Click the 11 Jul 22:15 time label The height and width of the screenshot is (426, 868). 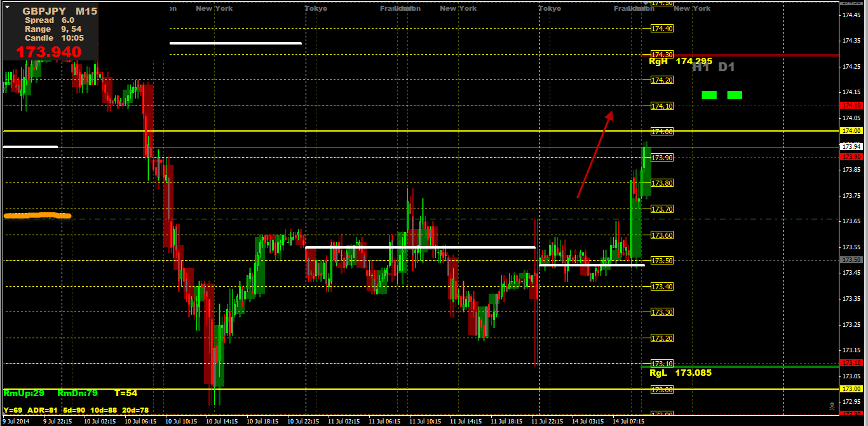click(546, 421)
